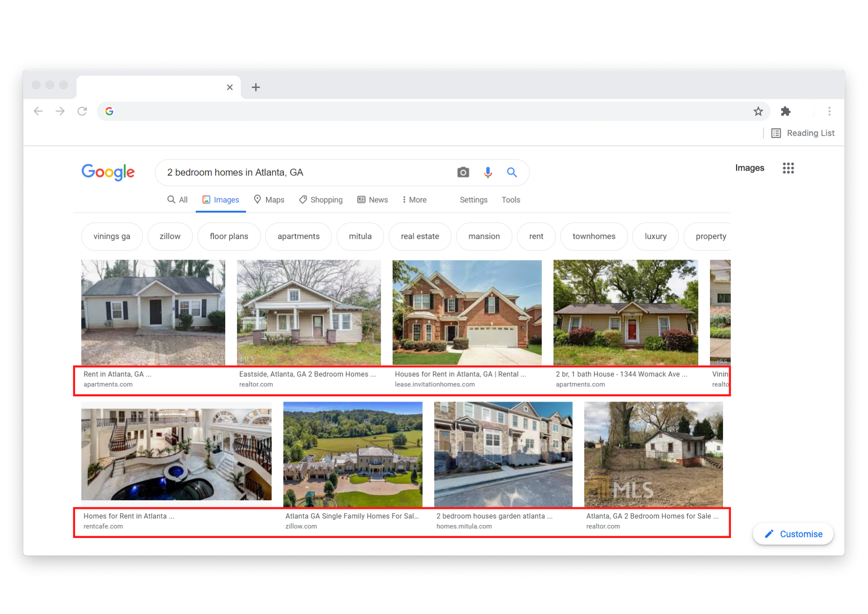Image resolution: width=868 pixels, height=614 pixels.
Task: Open '2 br, 1 bath House - 1344 Womack Ave' caption
Action: click(621, 374)
